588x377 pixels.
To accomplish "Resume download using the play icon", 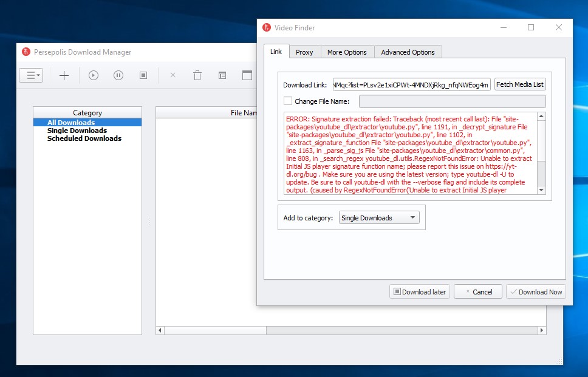I will pos(92,75).
